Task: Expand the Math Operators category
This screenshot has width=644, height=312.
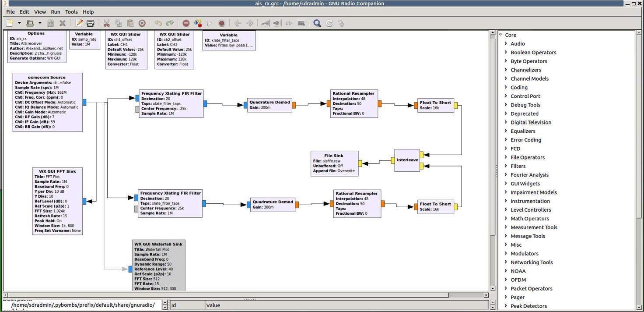Action: (506, 218)
